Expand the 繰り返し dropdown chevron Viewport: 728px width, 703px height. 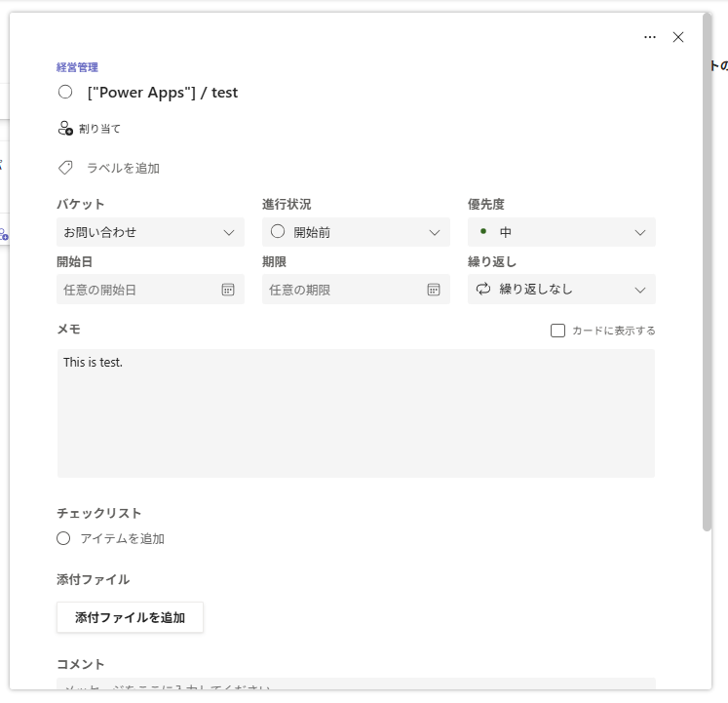click(640, 290)
